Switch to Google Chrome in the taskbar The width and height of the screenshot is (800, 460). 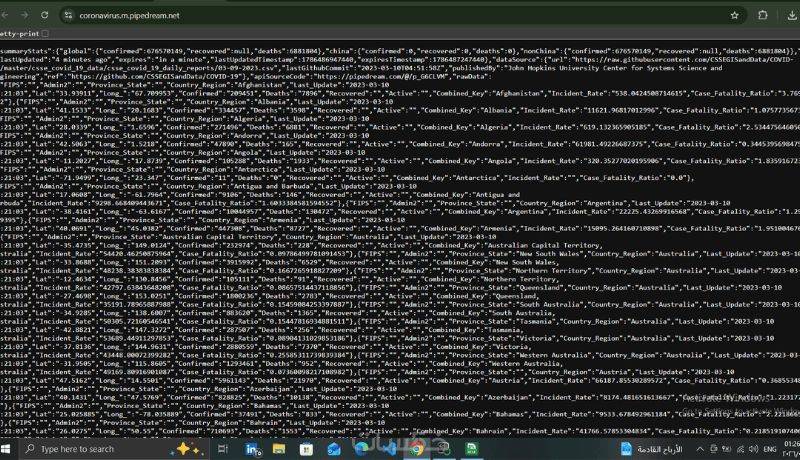[x=417, y=449]
